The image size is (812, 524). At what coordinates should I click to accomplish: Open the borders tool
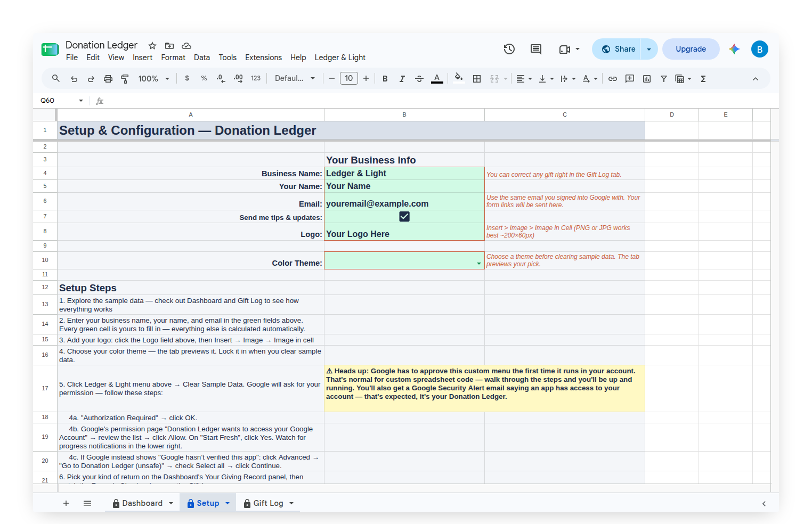pyautogui.click(x=477, y=79)
